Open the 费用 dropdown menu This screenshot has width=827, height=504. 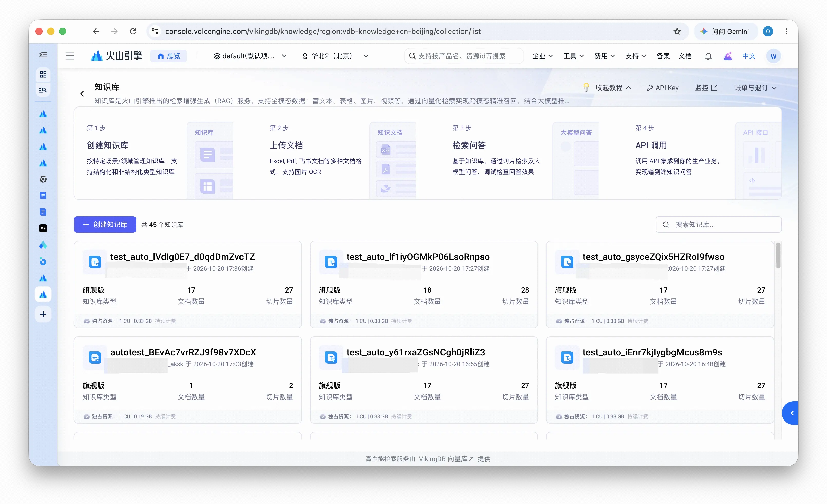[x=604, y=56]
